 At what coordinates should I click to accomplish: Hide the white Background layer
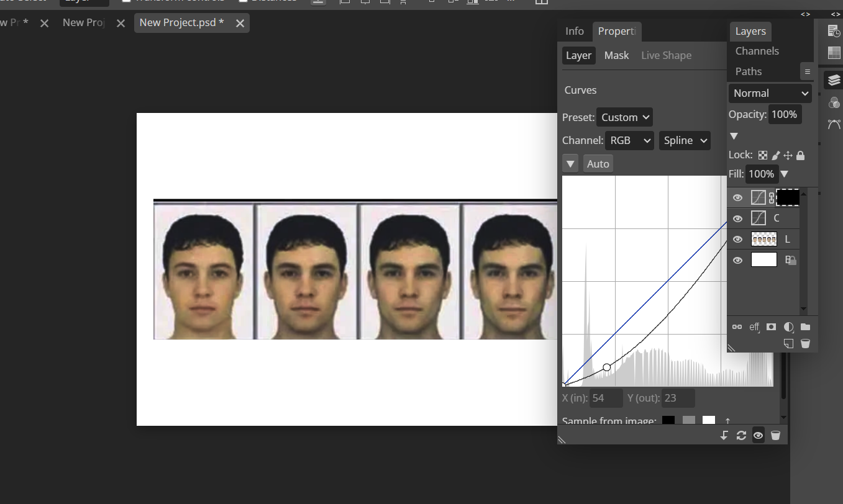737,260
